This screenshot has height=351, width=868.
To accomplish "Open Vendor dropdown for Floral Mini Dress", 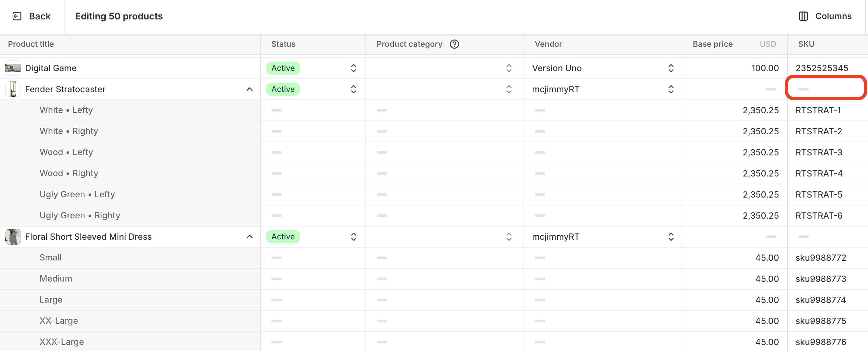I will 670,237.
